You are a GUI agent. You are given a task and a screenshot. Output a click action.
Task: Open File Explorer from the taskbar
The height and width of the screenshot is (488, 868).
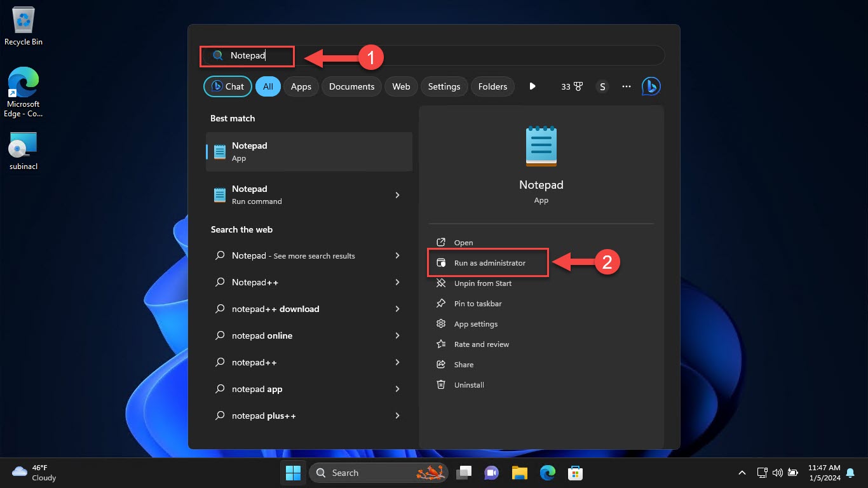pos(520,473)
